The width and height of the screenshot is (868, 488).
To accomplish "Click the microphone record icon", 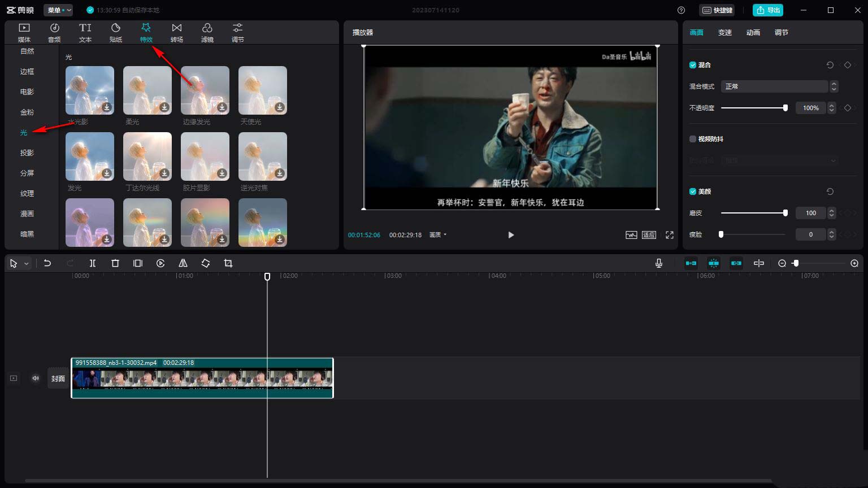I will pos(659,263).
